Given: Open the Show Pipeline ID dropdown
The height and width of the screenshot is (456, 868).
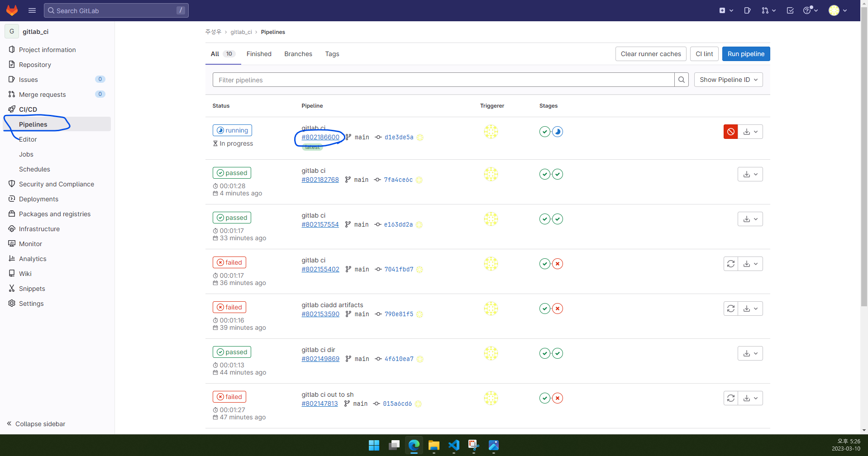Looking at the screenshot, I should click(728, 80).
